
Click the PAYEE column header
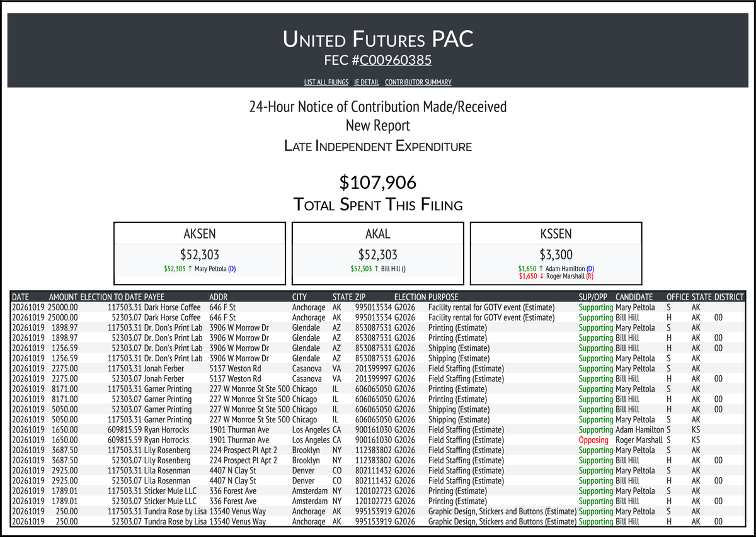[x=154, y=297]
